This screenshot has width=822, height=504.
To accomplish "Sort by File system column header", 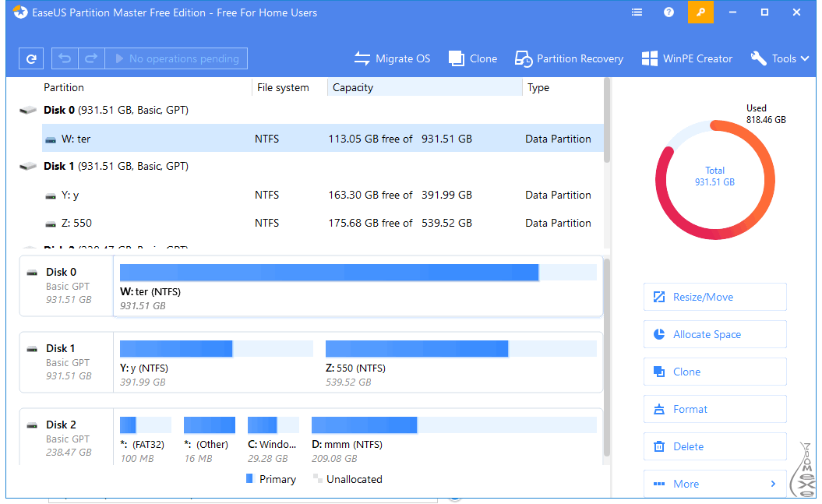I will tap(283, 87).
